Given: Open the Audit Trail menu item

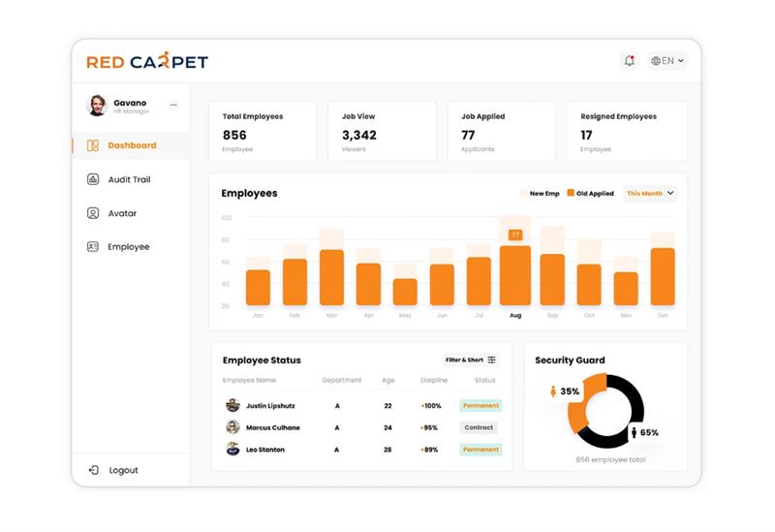Looking at the screenshot, I should (x=129, y=179).
